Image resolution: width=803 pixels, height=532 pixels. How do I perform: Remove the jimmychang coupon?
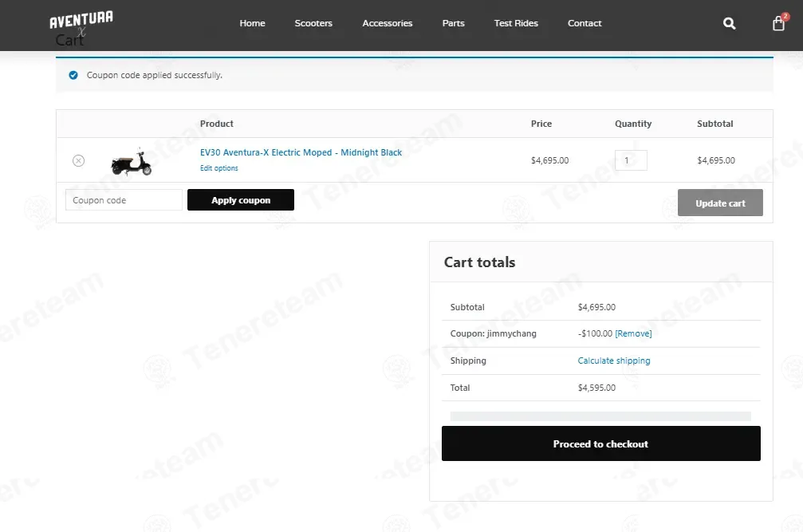coord(633,333)
